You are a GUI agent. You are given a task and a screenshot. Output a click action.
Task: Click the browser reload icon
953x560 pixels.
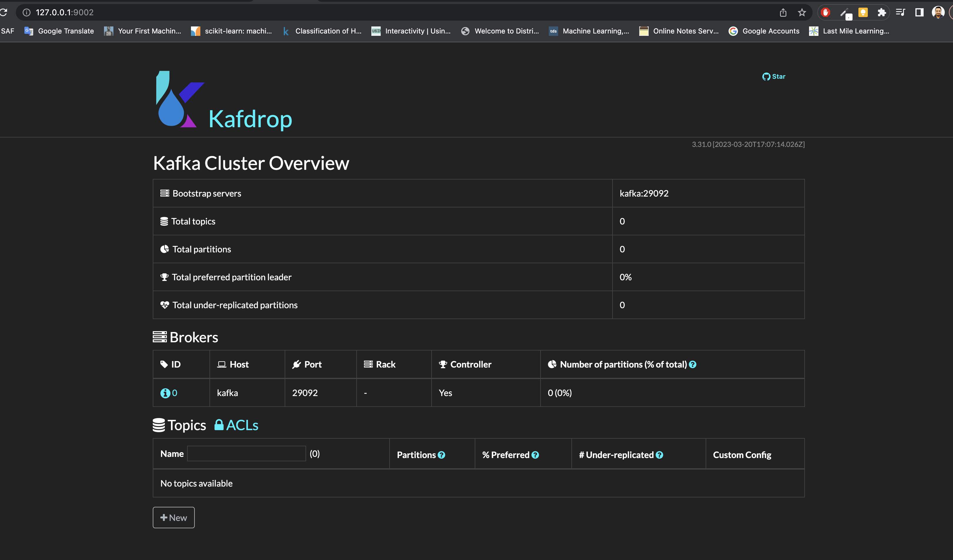(4, 12)
